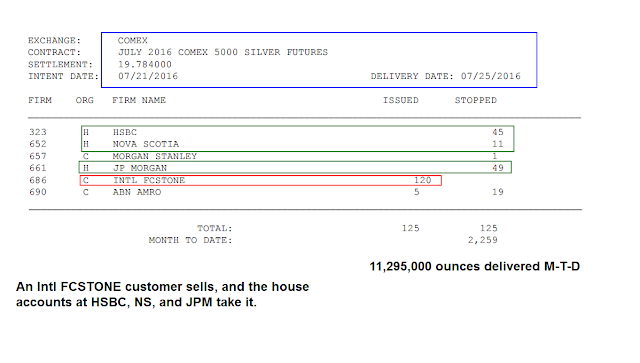Click the SETTLEMENT: label

pos(60,65)
